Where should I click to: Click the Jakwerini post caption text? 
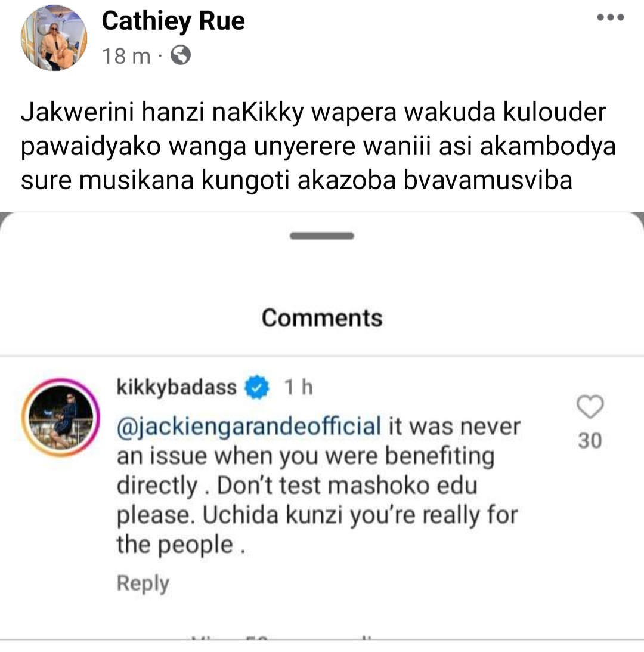coord(318,146)
